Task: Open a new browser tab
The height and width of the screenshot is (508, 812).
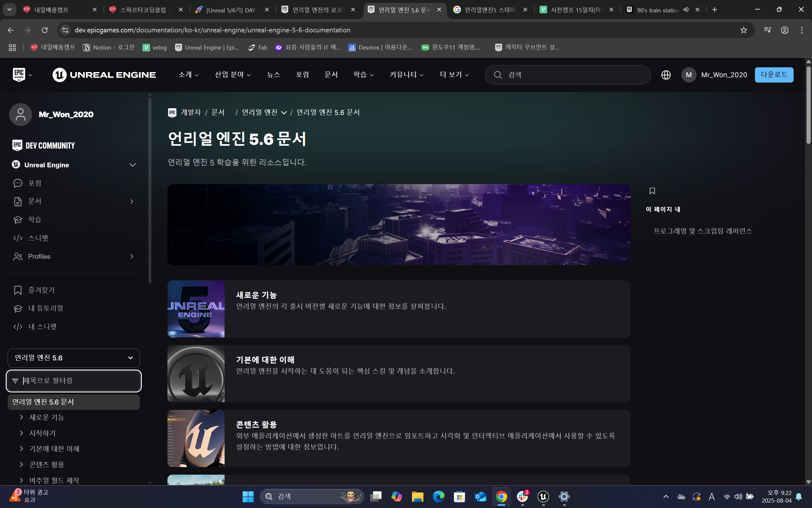Action: [714, 10]
